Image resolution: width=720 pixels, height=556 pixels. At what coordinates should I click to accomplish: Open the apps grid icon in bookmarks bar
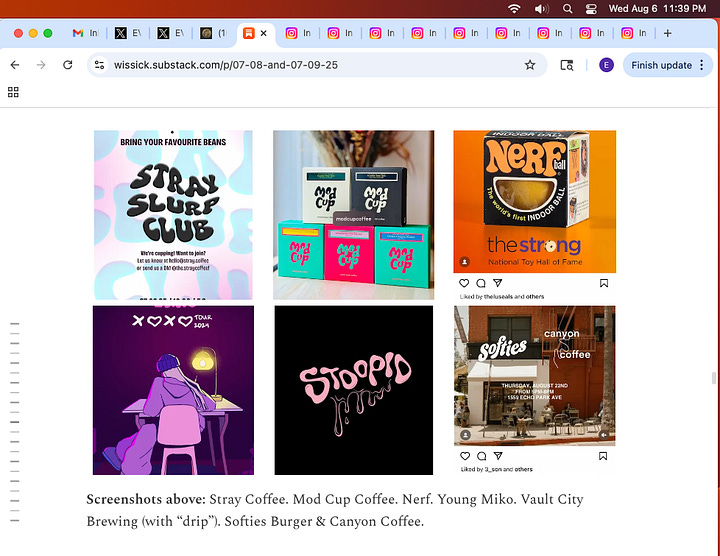[13, 92]
